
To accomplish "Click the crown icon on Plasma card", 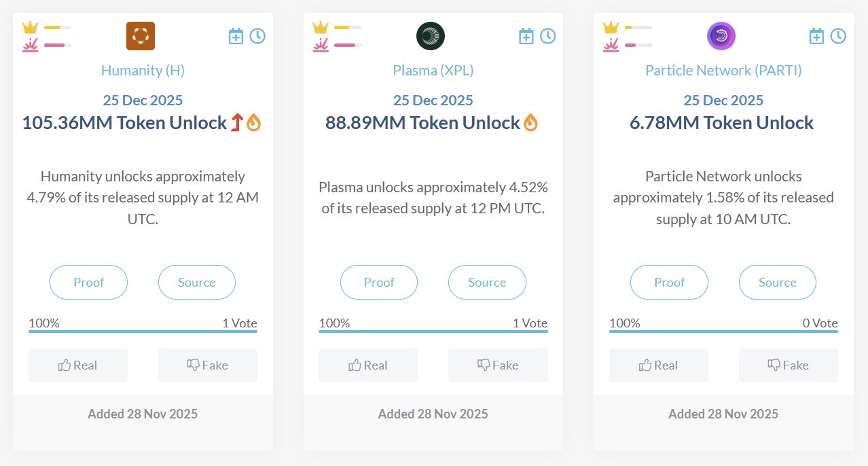I will (x=321, y=27).
